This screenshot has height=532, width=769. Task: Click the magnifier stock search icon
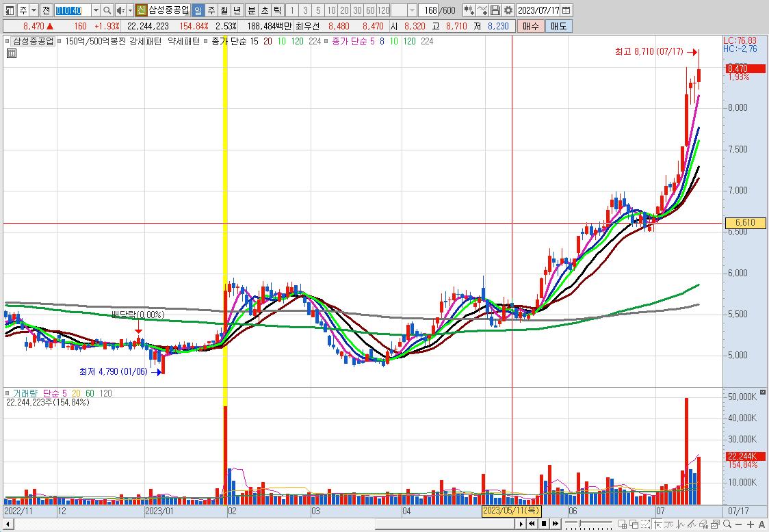pos(107,10)
